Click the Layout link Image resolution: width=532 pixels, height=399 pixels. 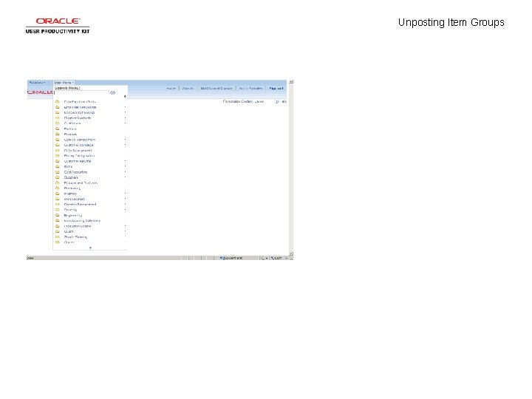click(x=259, y=101)
